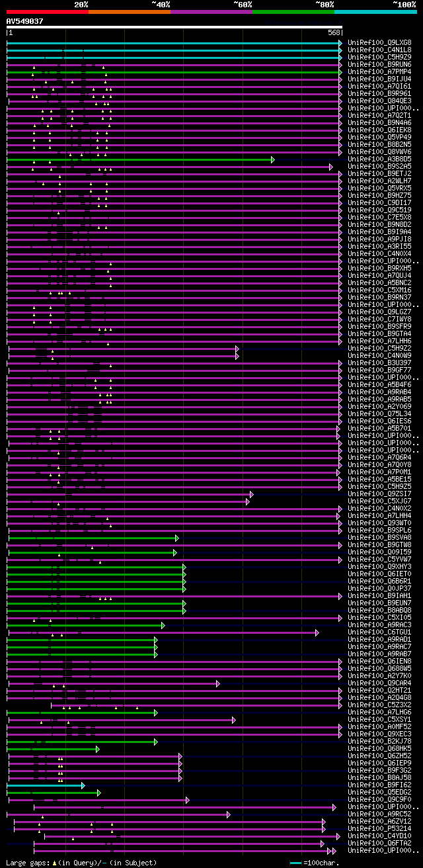Click the label UniRef100_A2WLH7

point(379,181)
